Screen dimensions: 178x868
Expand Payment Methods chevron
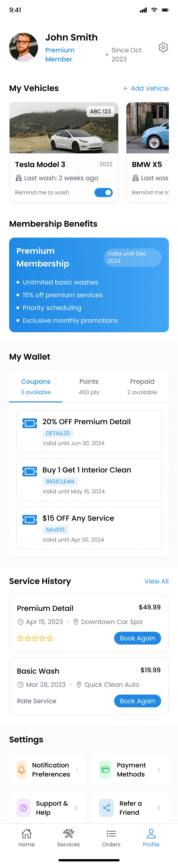pos(159,770)
